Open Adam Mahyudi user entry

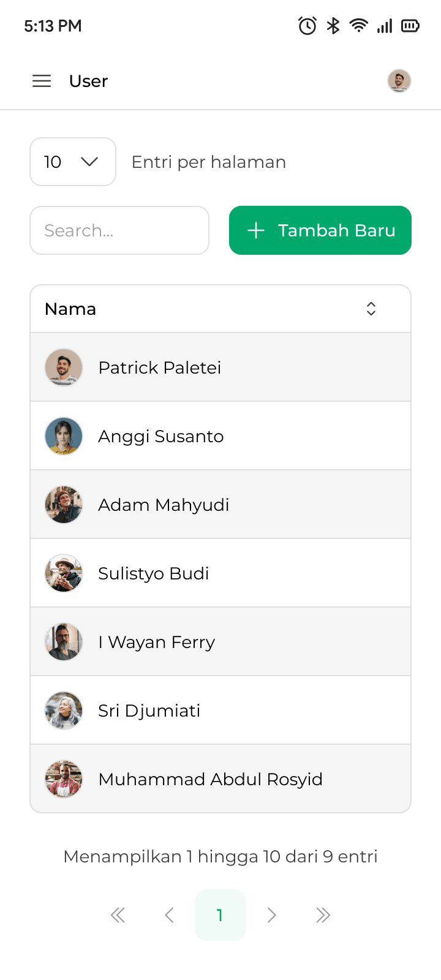coord(221,505)
